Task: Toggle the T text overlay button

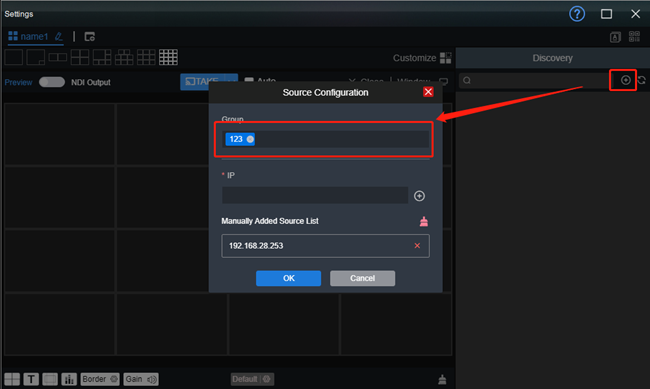Action: pos(31,379)
